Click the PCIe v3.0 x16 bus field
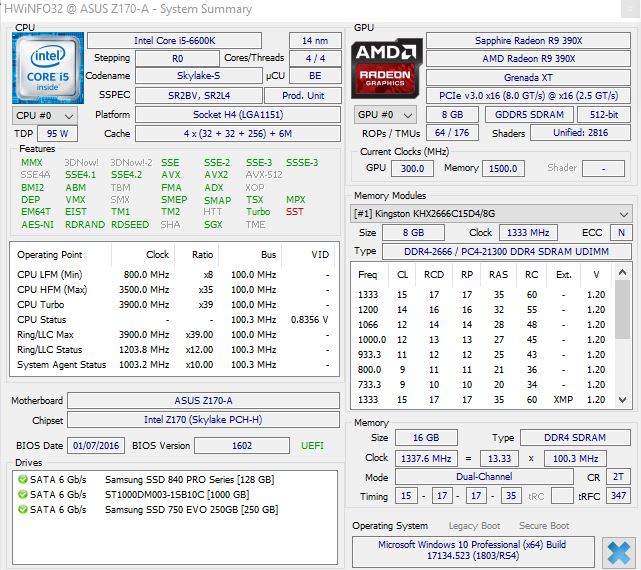641x570 pixels. coord(528,96)
